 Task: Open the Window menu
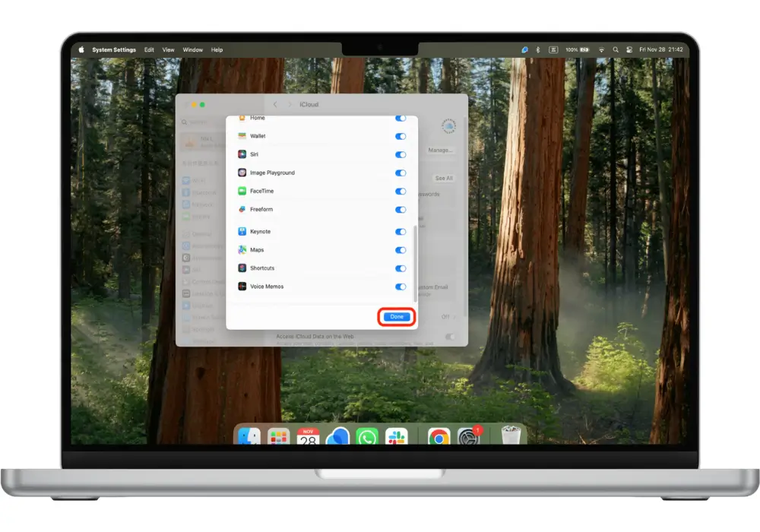pyautogui.click(x=193, y=49)
